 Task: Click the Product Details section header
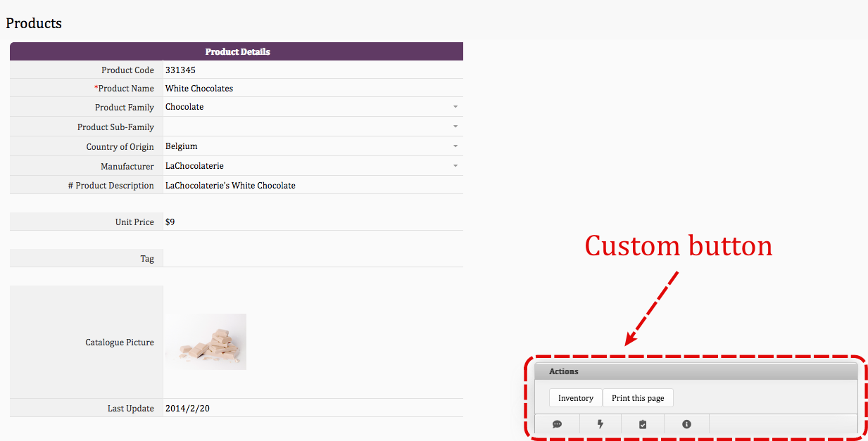(x=237, y=51)
